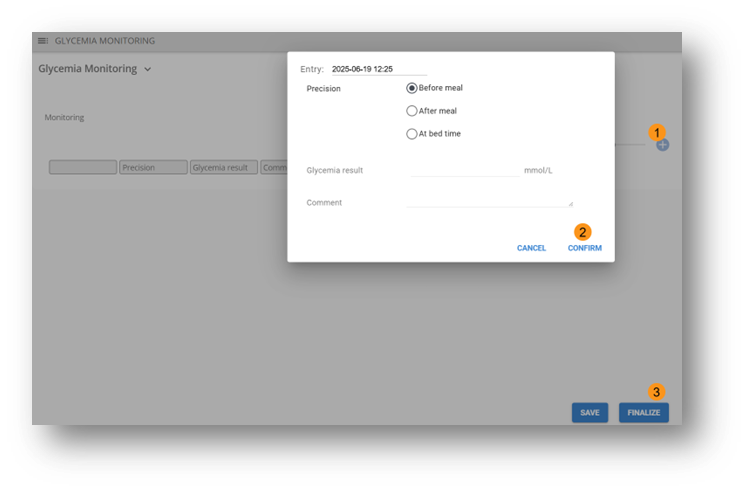Click the FINALIZE button

644,412
